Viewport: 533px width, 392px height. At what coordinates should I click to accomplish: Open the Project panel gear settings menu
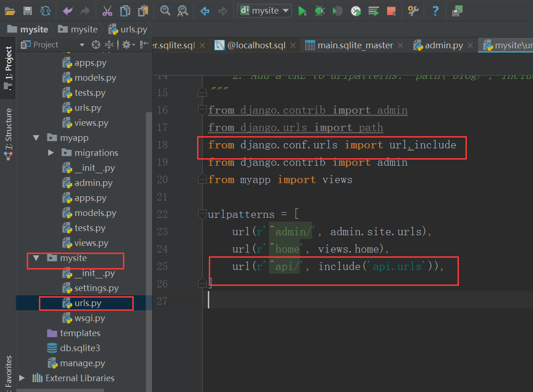(x=129, y=45)
